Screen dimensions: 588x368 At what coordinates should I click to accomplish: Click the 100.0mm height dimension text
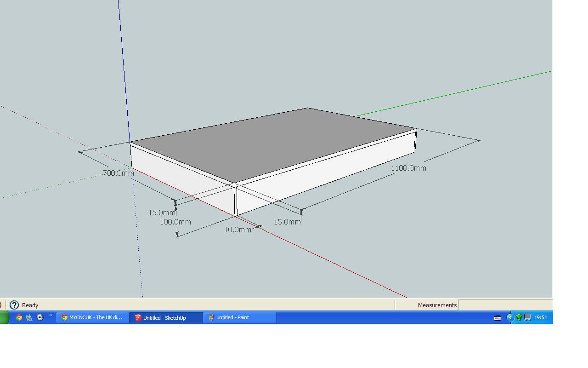click(x=175, y=222)
